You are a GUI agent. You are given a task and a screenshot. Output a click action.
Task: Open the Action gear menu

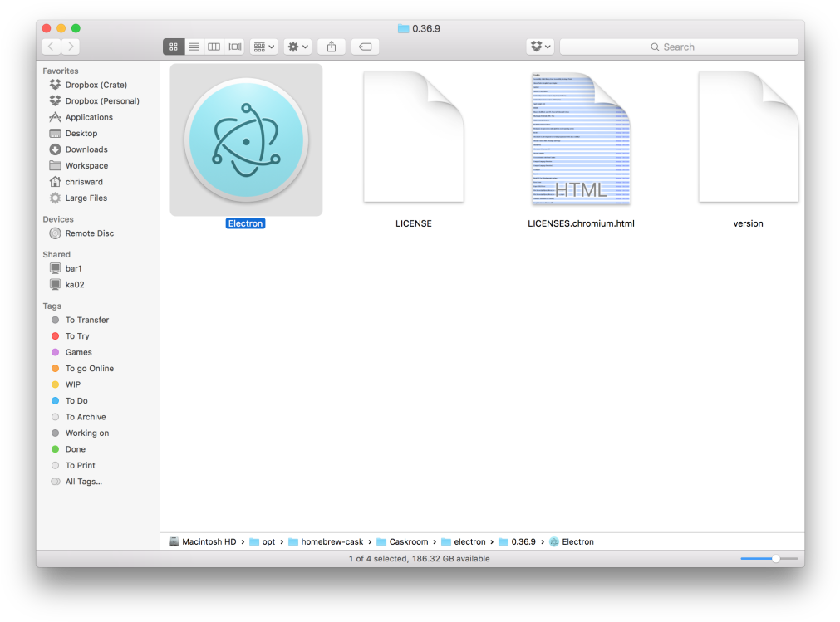point(297,47)
